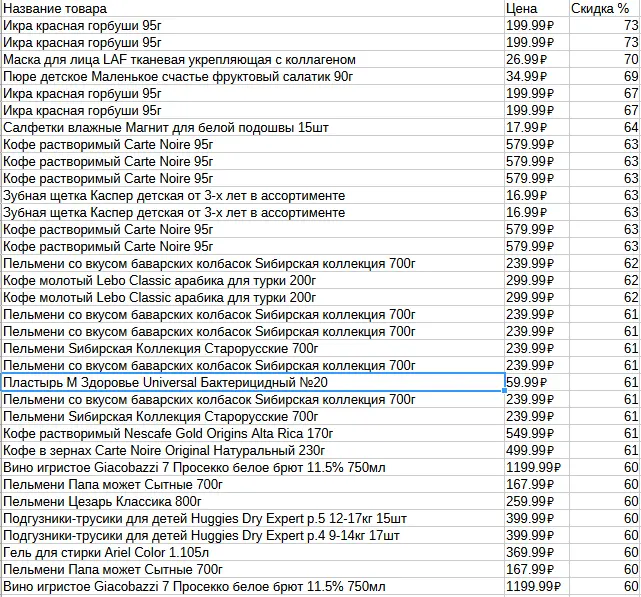Click 'Пельмени Цезарь Классика 800г' cell
This screenshot has height=597, width=641.
point(253,501)
